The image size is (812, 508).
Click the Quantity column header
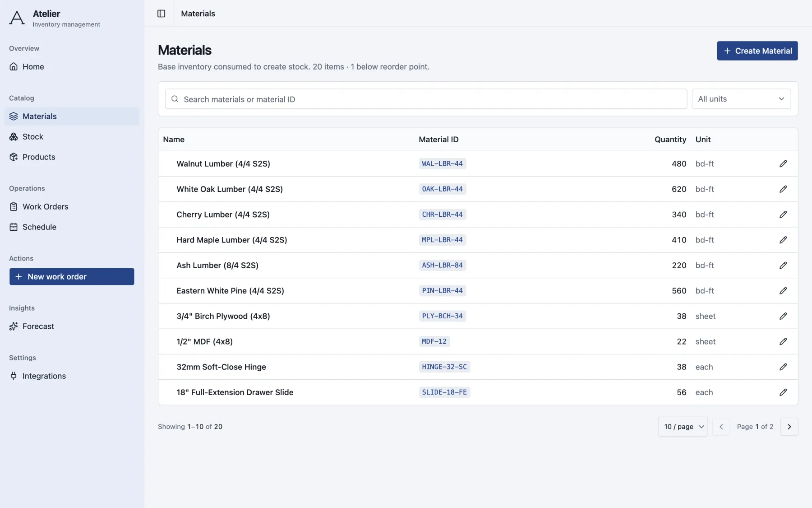pyautogui.click(x=670, y=140)
